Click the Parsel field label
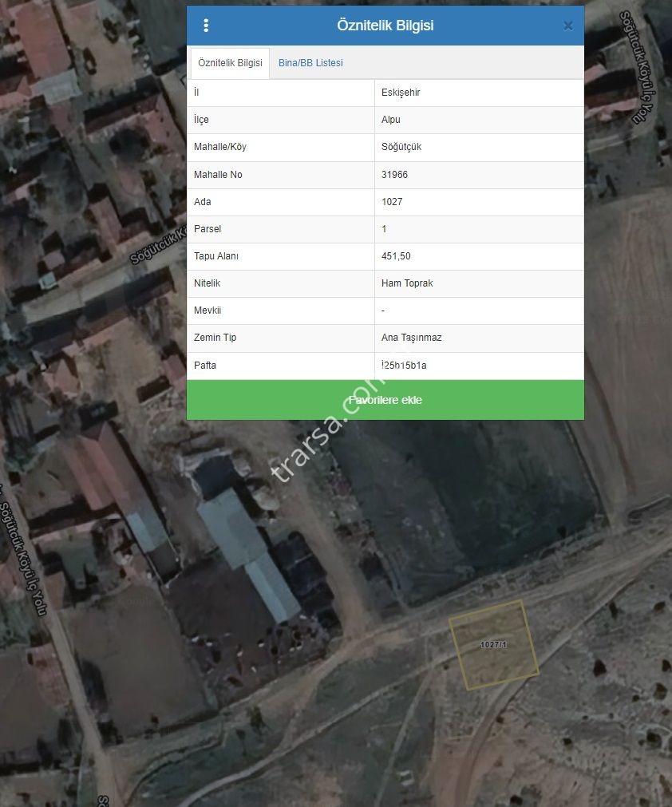The image size is (672, 807). pos(208,229)
